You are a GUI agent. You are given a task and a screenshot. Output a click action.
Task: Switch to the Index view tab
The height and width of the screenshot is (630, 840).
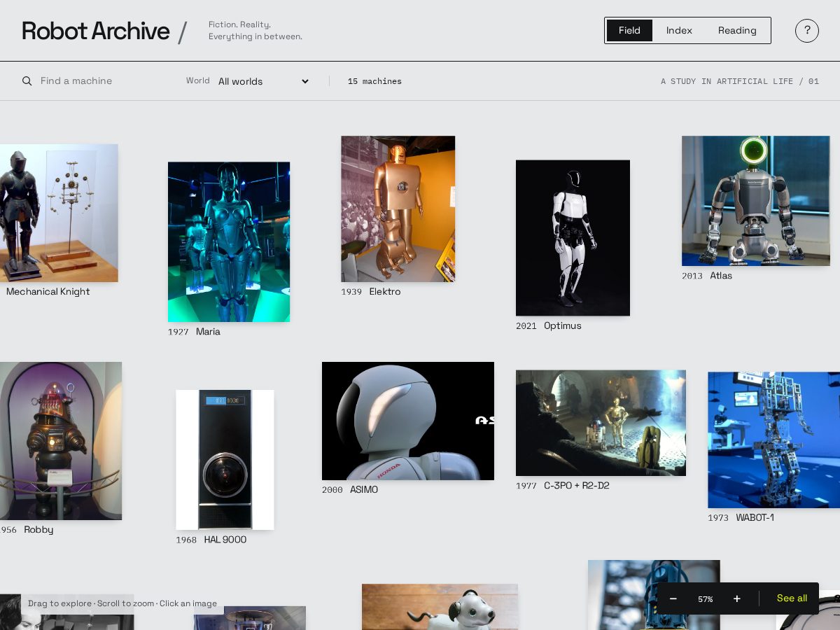click(679, 31)
